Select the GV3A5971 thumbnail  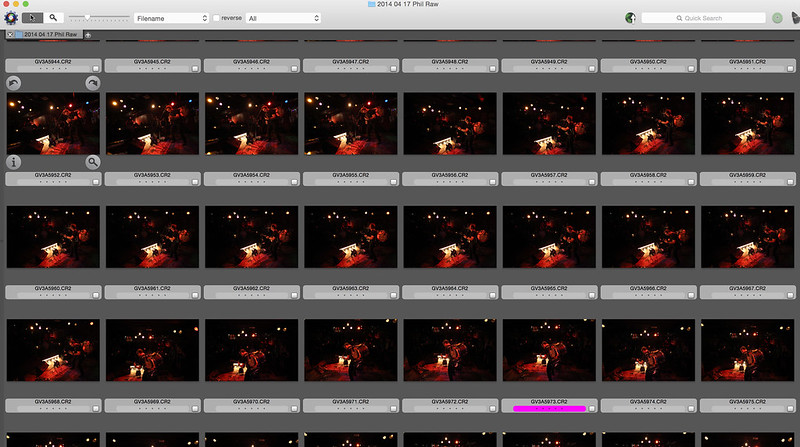click(x=351, y=350)
